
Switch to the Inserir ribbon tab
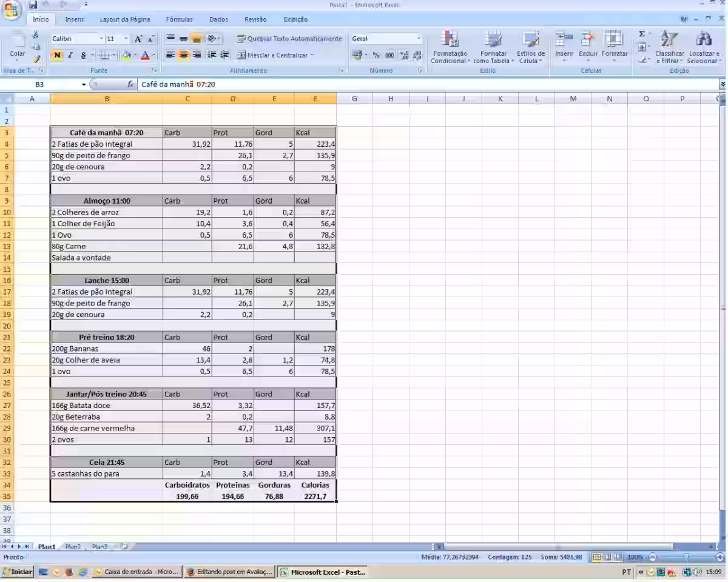pyautogui.click(x=75, y=19)
